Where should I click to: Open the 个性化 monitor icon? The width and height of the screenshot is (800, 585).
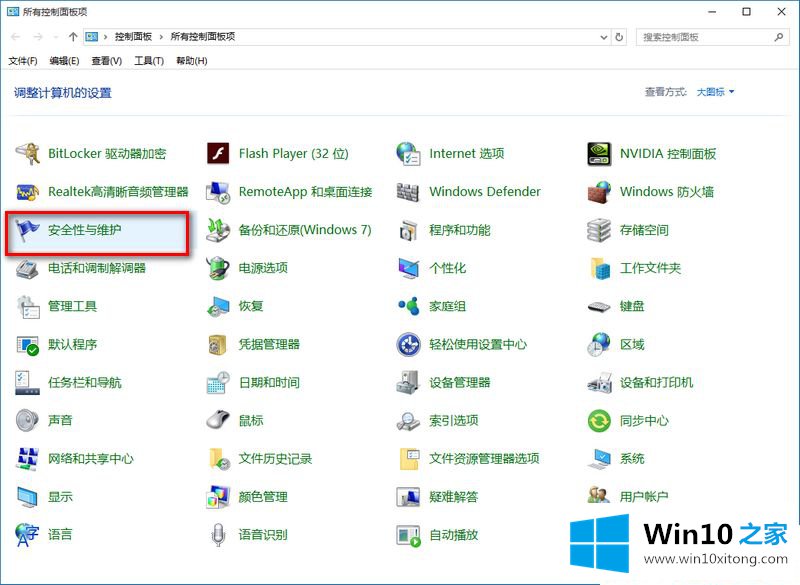pyautogui.click(x=408, y=268)
